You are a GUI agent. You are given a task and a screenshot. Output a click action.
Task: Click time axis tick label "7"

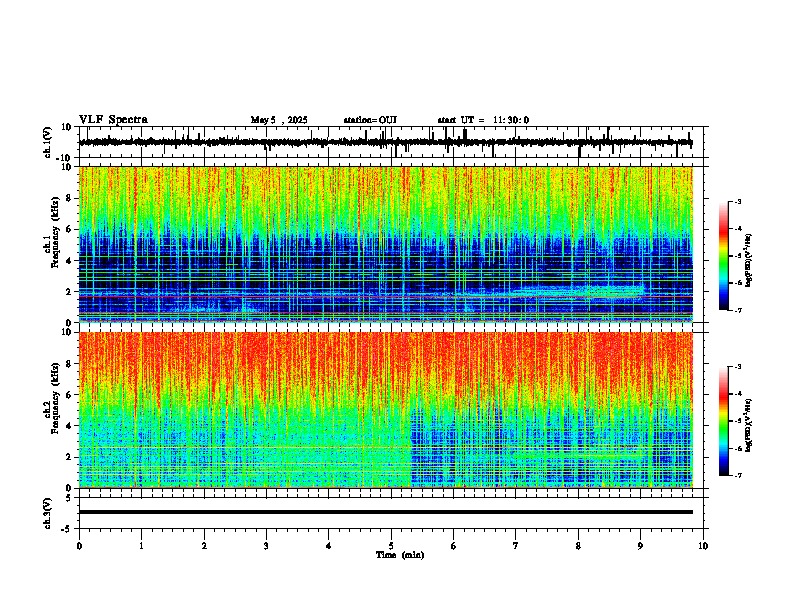tap(516, 546)
